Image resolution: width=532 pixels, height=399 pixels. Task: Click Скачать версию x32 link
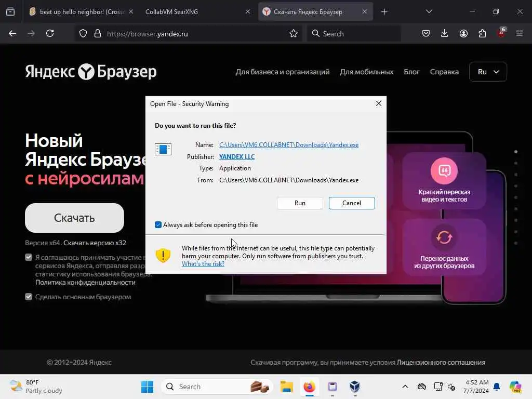[x=95, y=243]
